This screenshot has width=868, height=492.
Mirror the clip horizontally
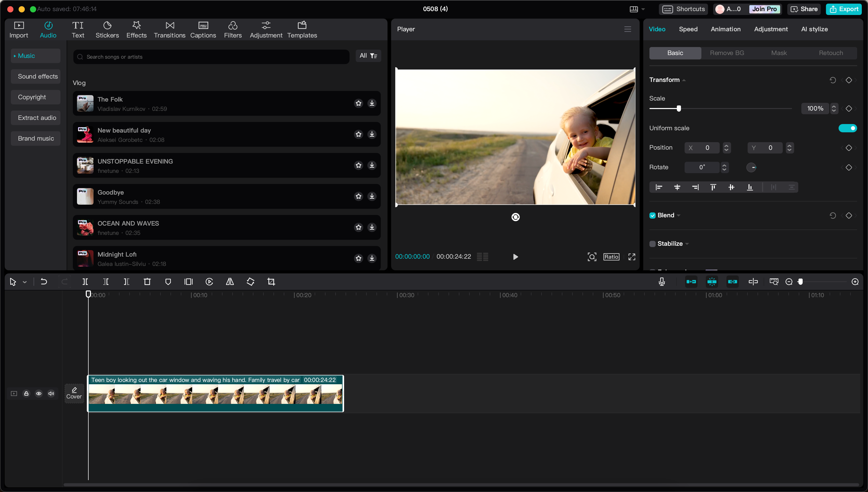coord(230,281)
